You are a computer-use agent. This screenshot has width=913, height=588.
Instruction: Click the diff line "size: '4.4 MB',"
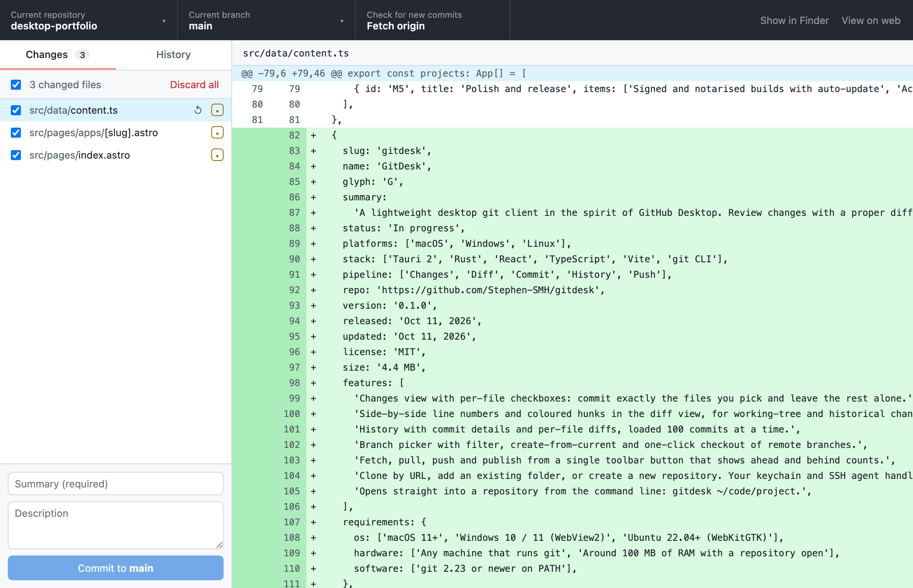[572, 367]
